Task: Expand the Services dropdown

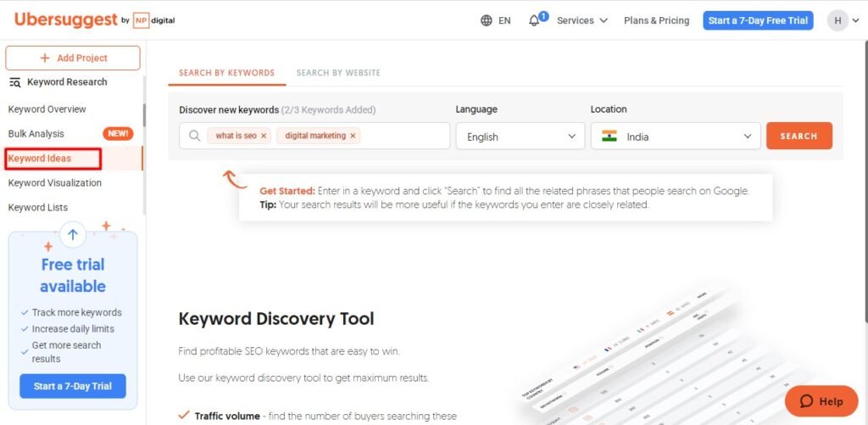Action: tap(581, 20)
